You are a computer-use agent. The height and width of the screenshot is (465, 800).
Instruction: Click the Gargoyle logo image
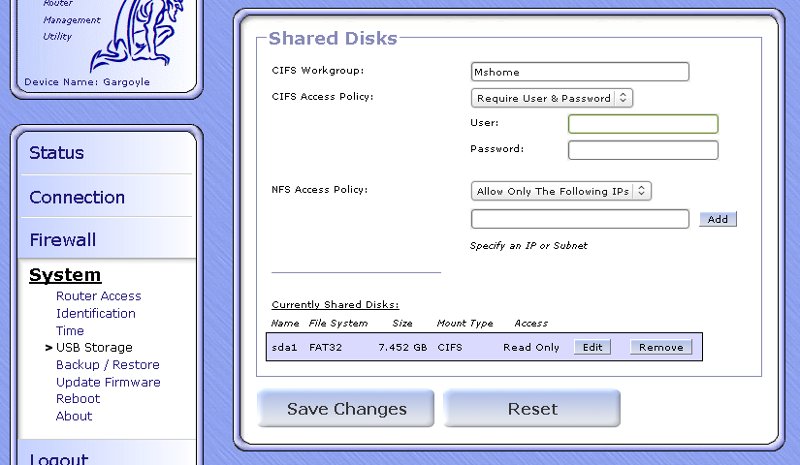(x=138, y=36)
